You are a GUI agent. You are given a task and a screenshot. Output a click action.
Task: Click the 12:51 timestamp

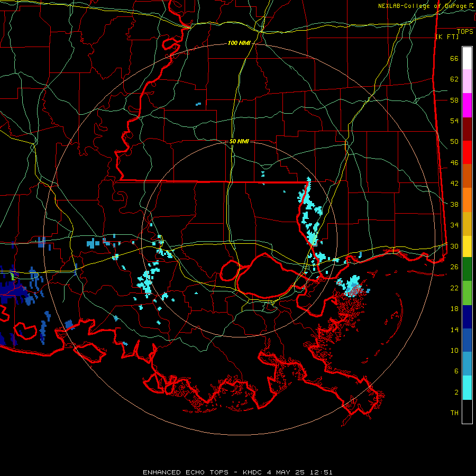coord(321,472)
